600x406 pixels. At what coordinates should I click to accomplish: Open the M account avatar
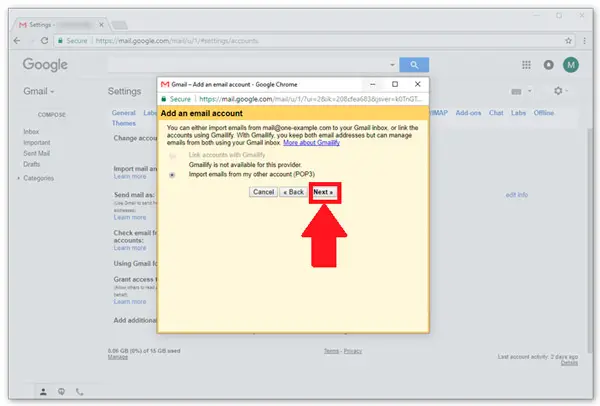(x=571, y=65)
